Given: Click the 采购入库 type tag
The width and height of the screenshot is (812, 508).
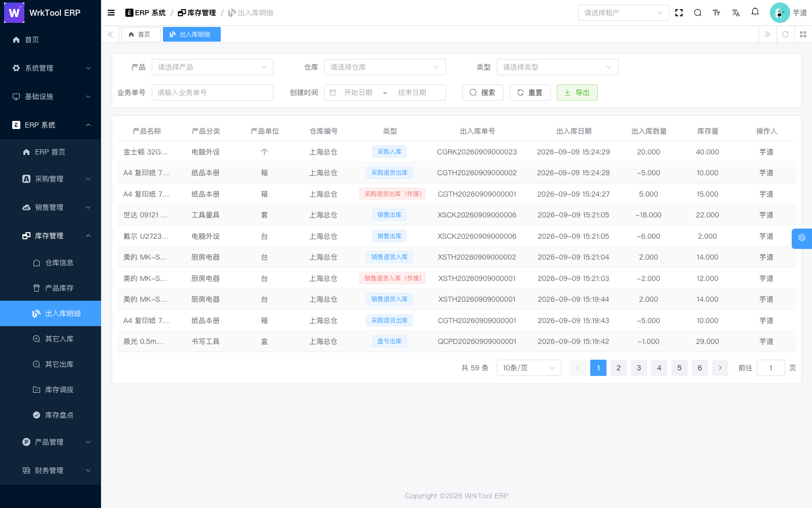Looking at the screenshot, I should click(x=389, y=152).
